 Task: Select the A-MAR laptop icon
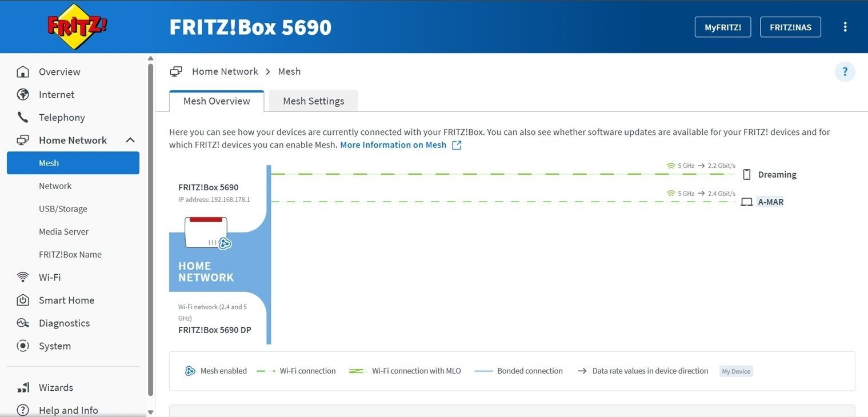point(746,202)
